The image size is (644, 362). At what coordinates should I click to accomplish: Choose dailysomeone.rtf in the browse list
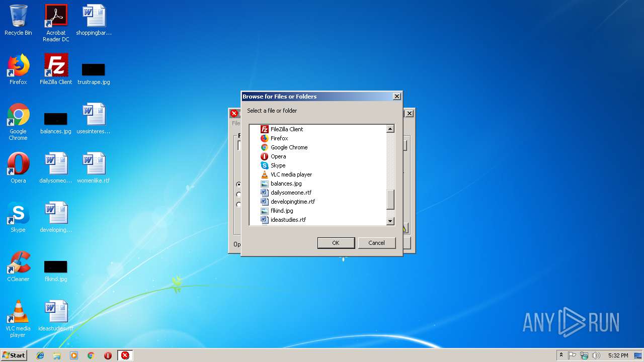(x=286, y=193)
